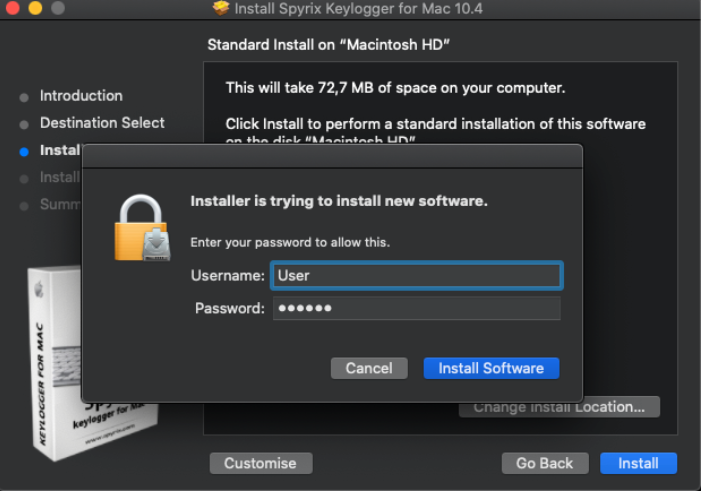The width and height of the screenshot is (701, 492).
Task: Click 'Enter your password to allow this' text
Action: [290, 242]
